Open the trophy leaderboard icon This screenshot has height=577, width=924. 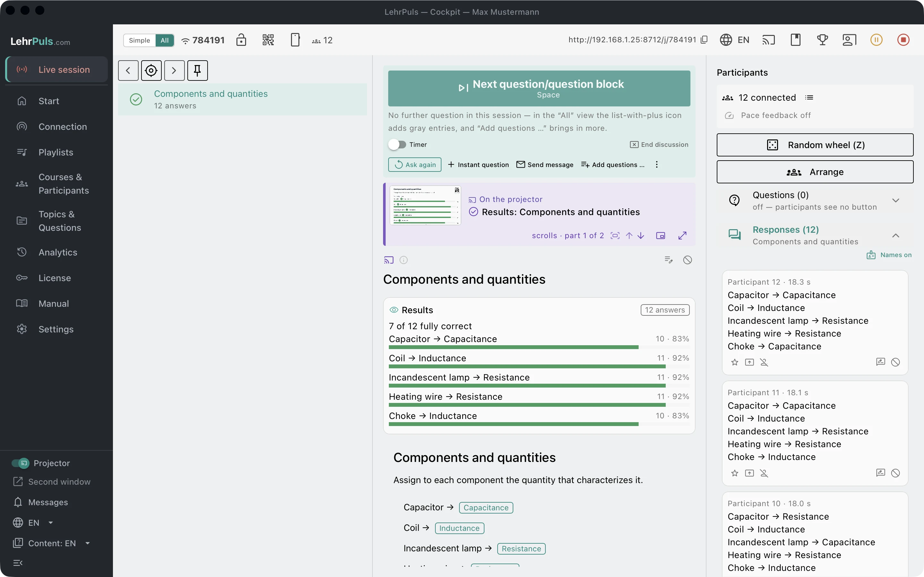point(822,40)
